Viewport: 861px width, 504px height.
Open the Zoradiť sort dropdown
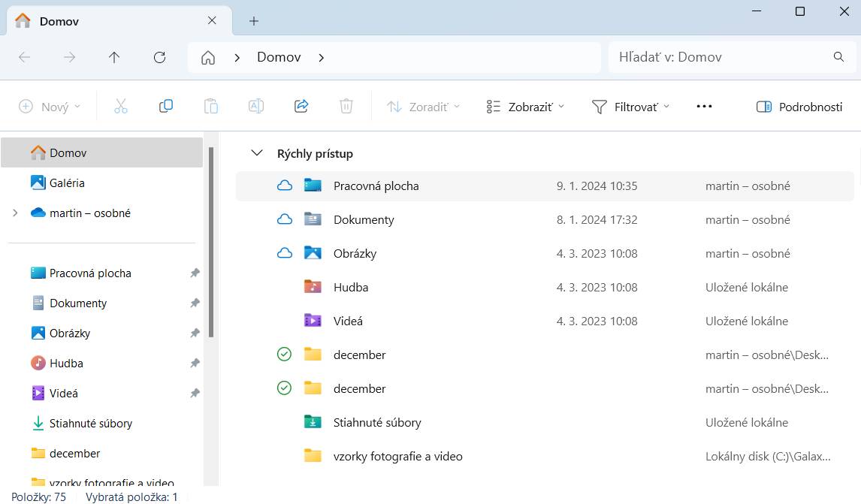coord(423,107)
